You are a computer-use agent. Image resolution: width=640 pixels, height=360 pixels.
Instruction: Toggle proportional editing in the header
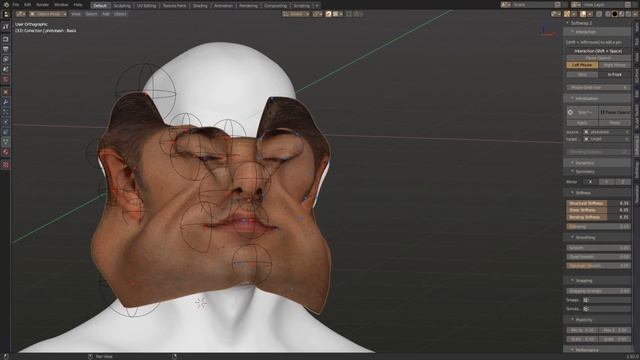tap(349, 14)
